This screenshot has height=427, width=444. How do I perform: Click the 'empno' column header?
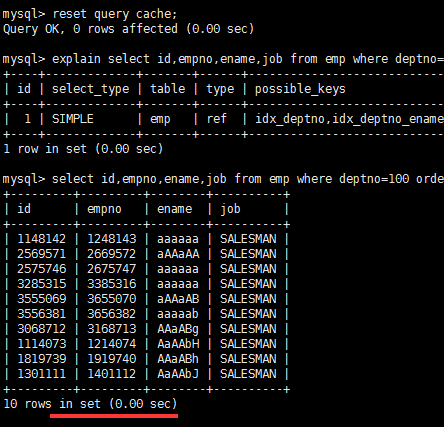pos(104,209)
